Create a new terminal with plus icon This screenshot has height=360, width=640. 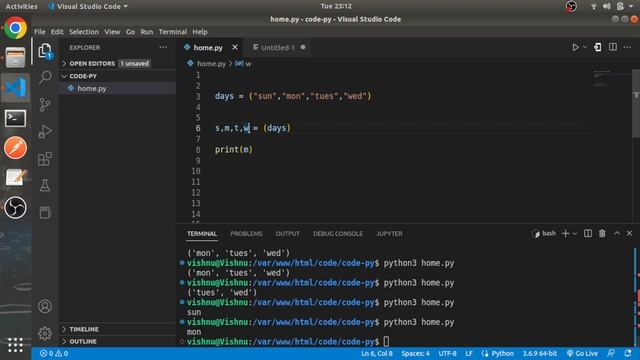tap(565, 233)
